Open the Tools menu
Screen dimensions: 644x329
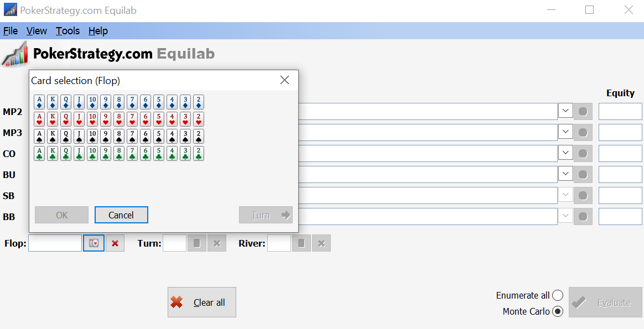coord(67,31)
